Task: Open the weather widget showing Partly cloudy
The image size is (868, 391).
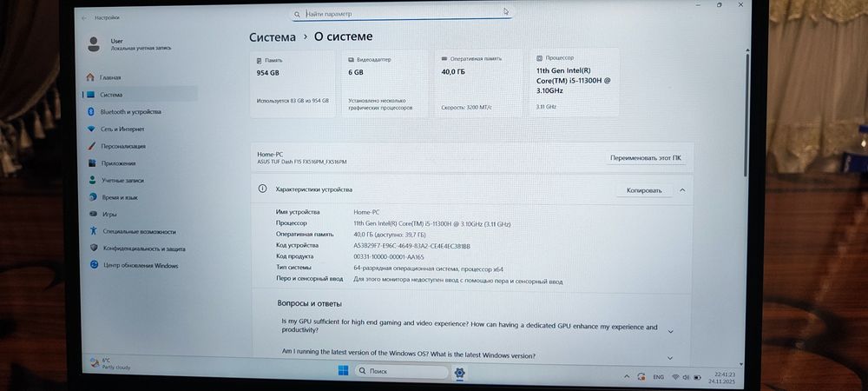Action: coord(111,363)
